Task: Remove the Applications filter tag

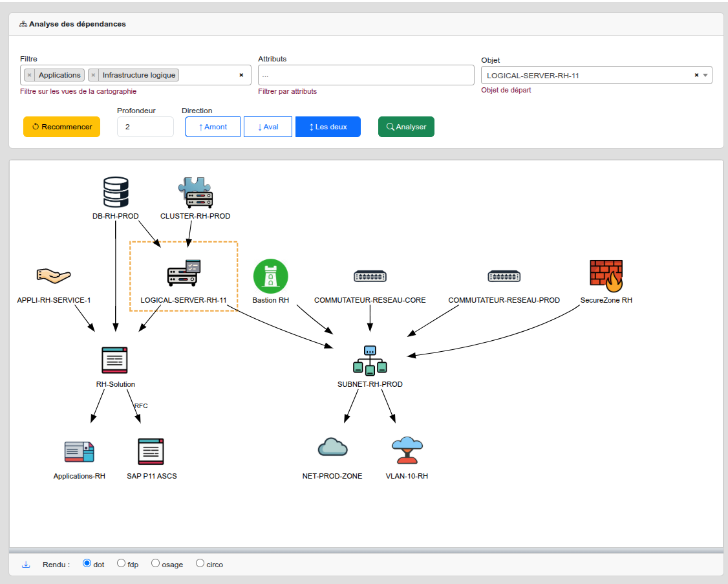Action: click(x=29, y=75)
